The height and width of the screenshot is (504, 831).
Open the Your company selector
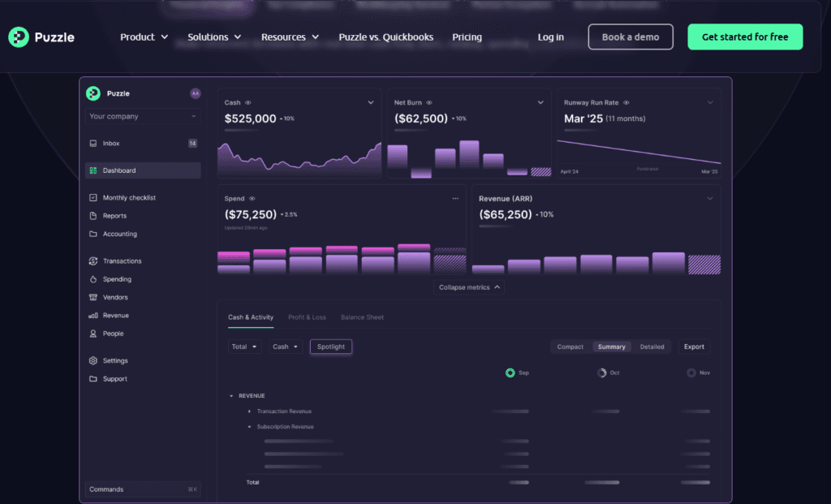tap(143, 117)
